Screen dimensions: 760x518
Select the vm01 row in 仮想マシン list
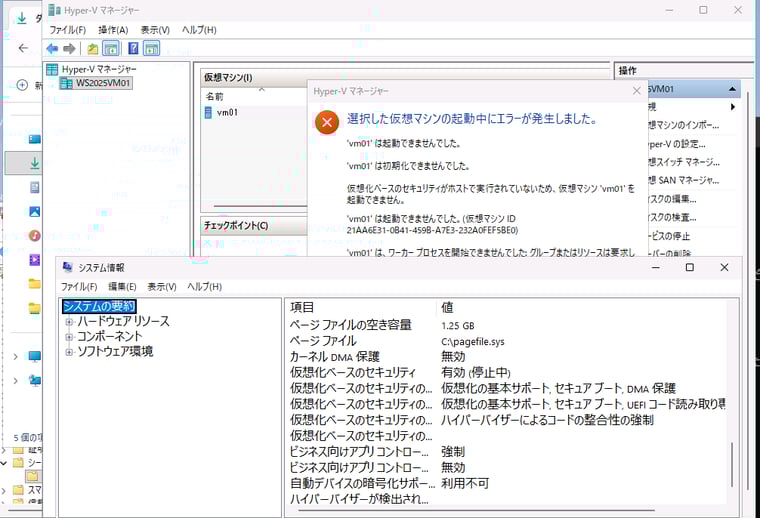[x=254, y=112]
